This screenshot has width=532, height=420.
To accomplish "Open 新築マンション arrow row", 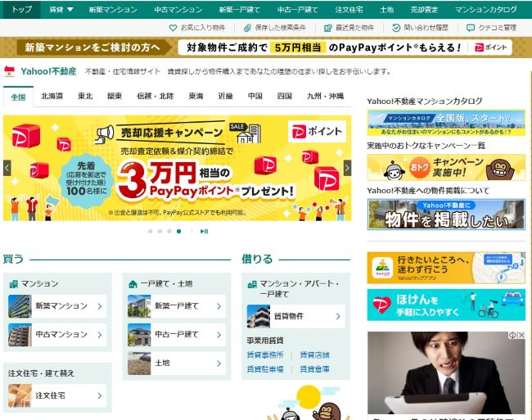I will tap(57, 306).
